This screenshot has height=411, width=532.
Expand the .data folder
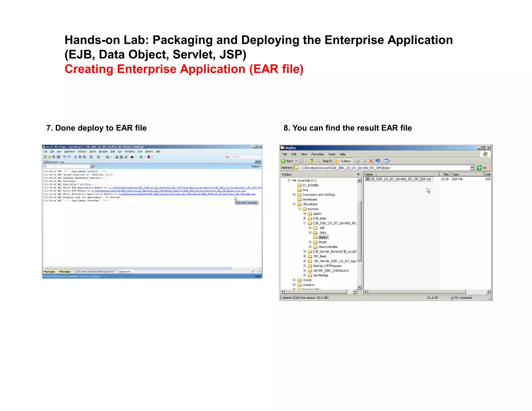pos(310,233)
